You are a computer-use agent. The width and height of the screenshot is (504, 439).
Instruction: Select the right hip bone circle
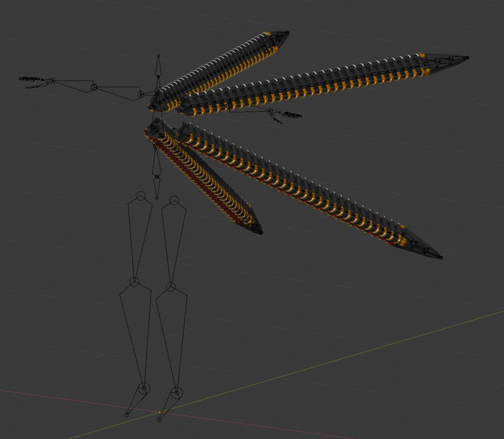pos(173,201)
